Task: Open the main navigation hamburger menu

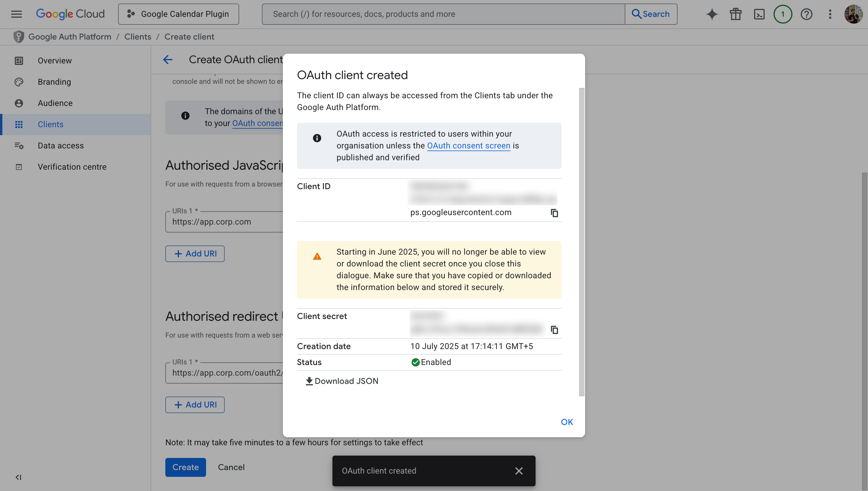Action: [x=16, y=14]
